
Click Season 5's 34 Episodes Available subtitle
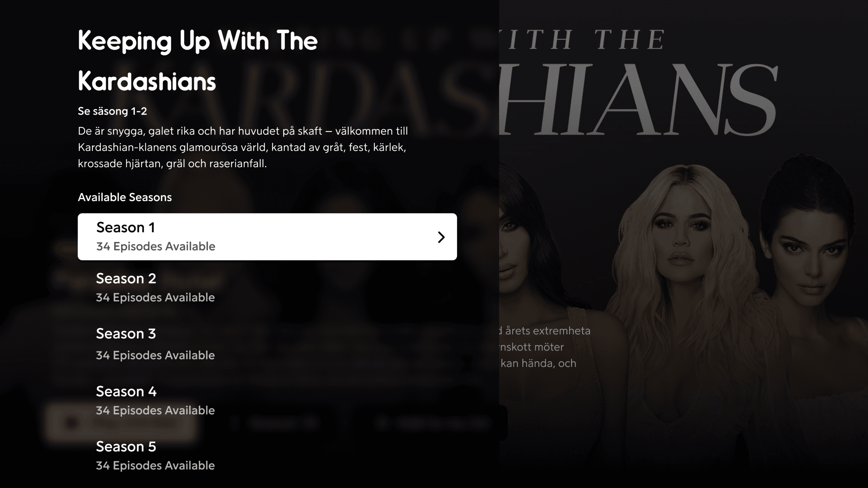pos(155,465)
